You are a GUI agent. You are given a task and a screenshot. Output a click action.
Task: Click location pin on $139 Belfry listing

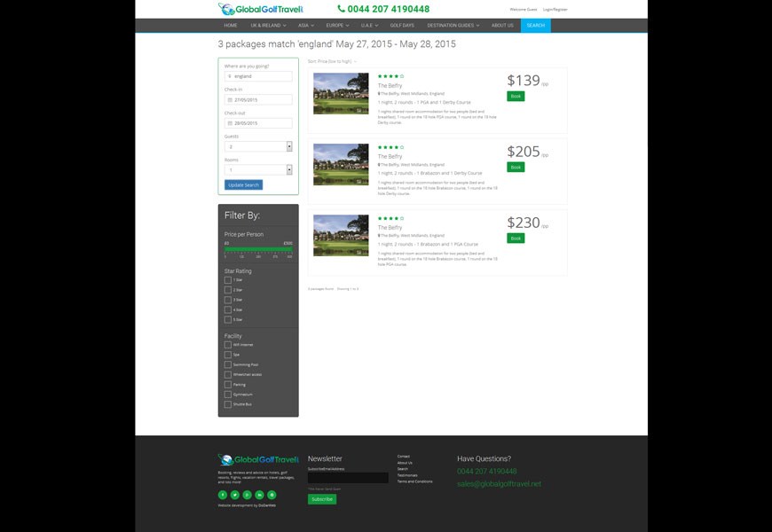click(379, 93)
